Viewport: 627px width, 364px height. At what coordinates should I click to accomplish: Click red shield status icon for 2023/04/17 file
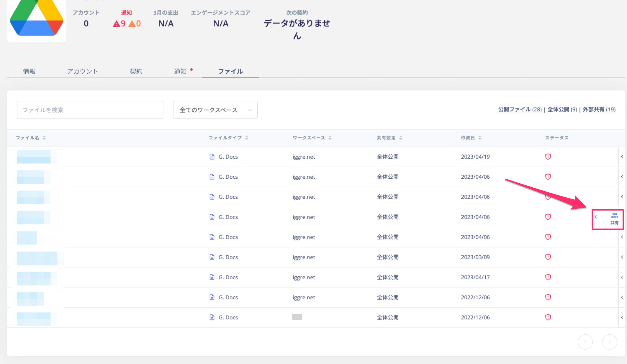[x=548, y=277]
